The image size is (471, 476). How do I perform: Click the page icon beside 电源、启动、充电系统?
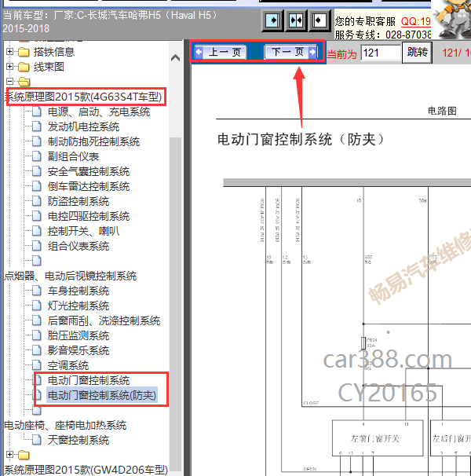pyautogui.click(x=37, y=112)
